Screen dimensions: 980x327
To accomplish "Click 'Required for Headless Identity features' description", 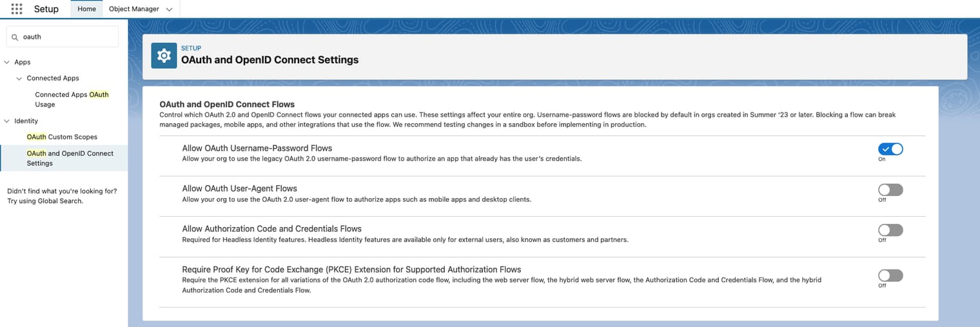I will point(405,240).
